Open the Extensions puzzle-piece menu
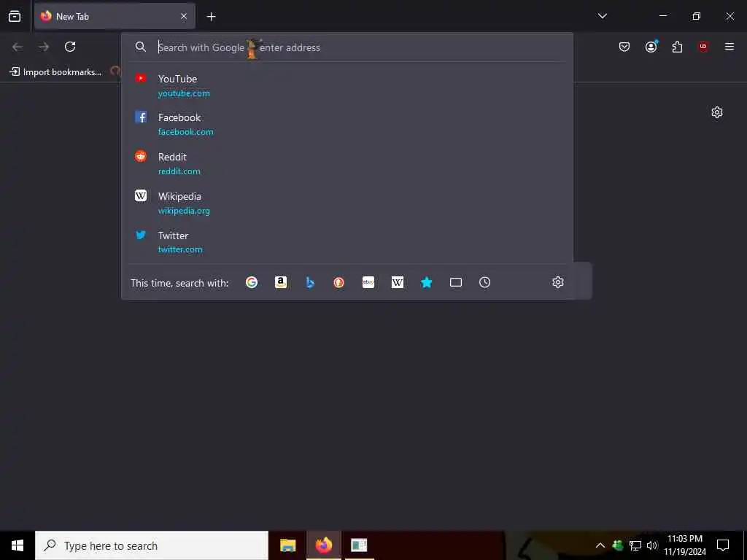 (677, 47)
